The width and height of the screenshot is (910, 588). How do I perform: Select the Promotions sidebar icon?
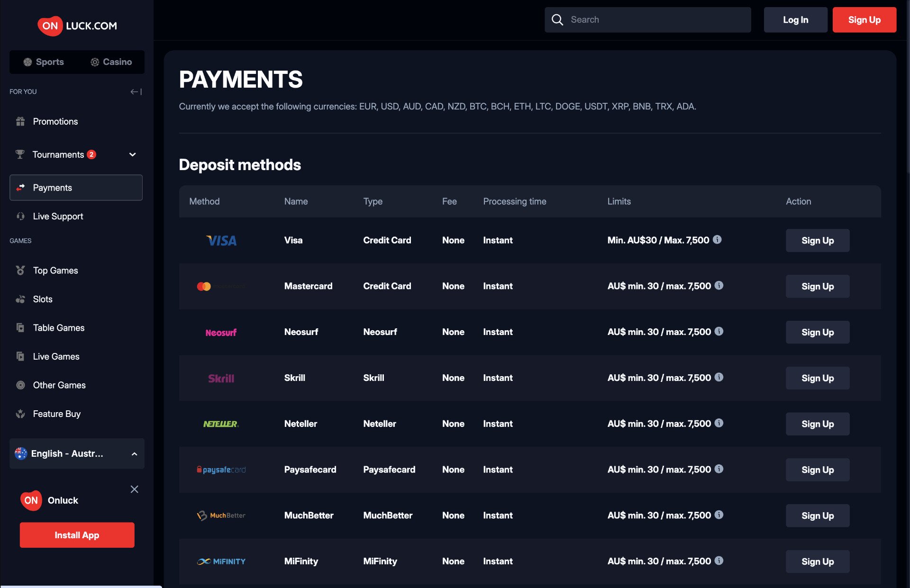click(x=20, y=121)
